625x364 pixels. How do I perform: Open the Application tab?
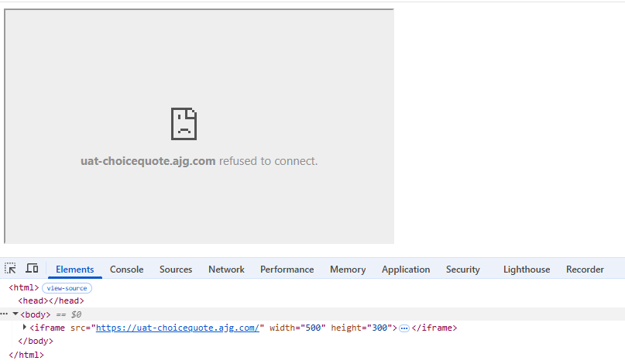pos(406,270)
